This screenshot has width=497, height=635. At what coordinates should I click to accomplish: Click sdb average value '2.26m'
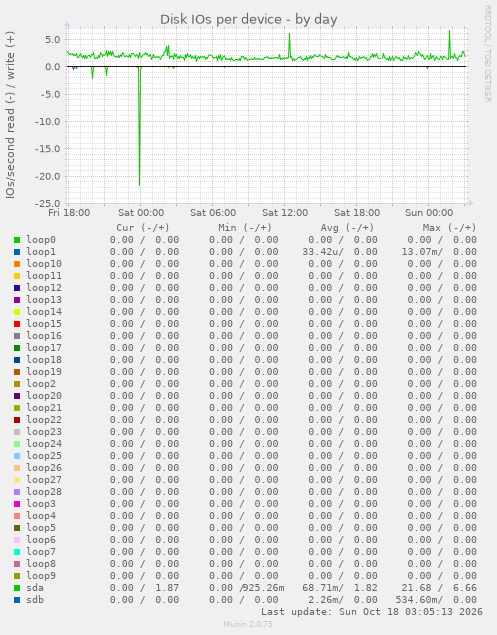323,600
